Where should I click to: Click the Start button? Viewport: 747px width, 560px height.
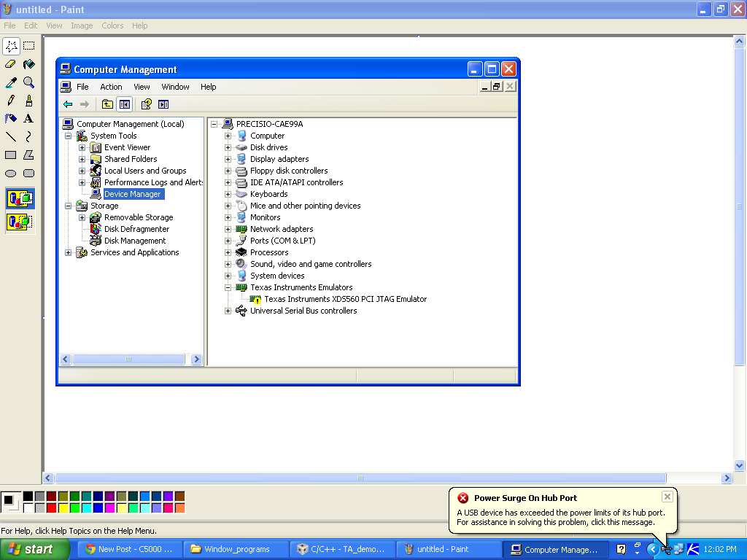click(x=35, y=549)
